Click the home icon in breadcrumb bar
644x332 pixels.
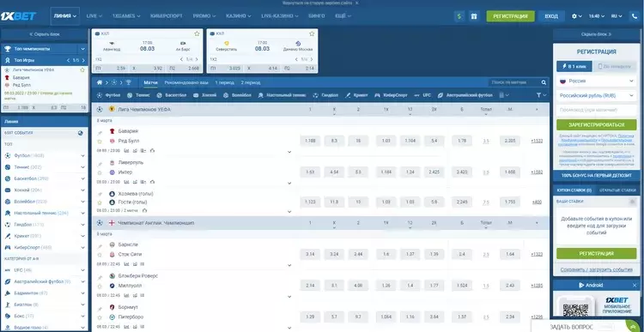tap(99, 82)
